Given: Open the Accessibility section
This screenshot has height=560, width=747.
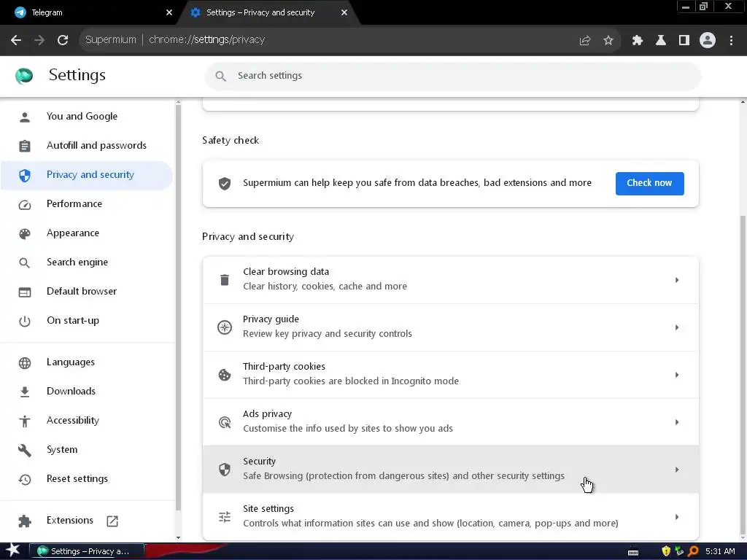Looking at the screenshot, I should click(87, 421).
